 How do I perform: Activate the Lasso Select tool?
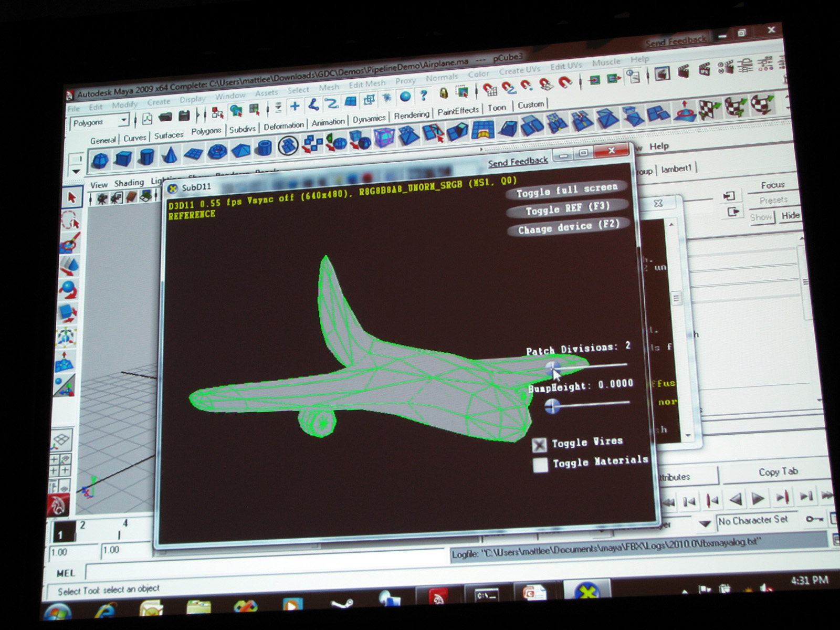(71, 220)
